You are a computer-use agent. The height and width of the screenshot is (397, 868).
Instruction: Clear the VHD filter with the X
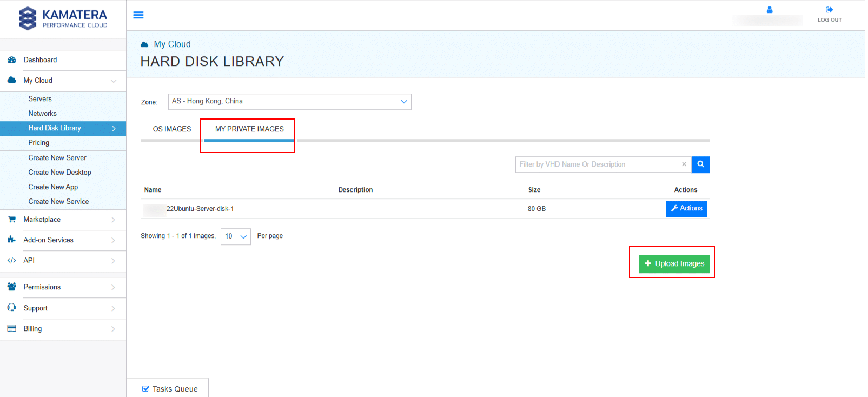(x=684, y=164)
